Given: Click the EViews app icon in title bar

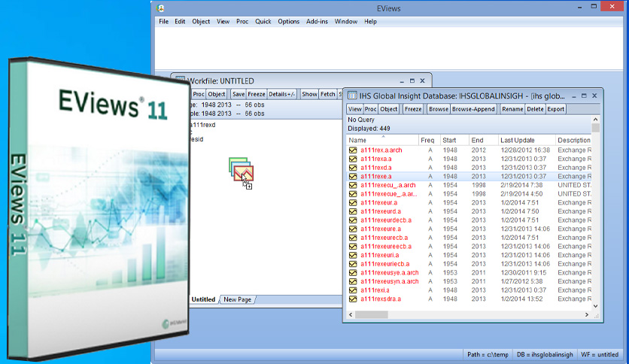Looking at the screenshot, I should (x=161, y=8).
